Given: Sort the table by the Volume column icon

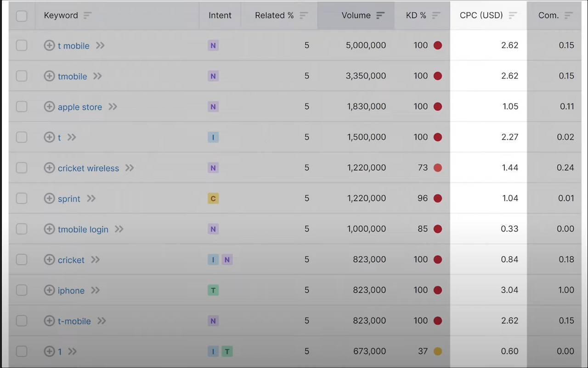Looking at the screenshot, I should (380, 15).
